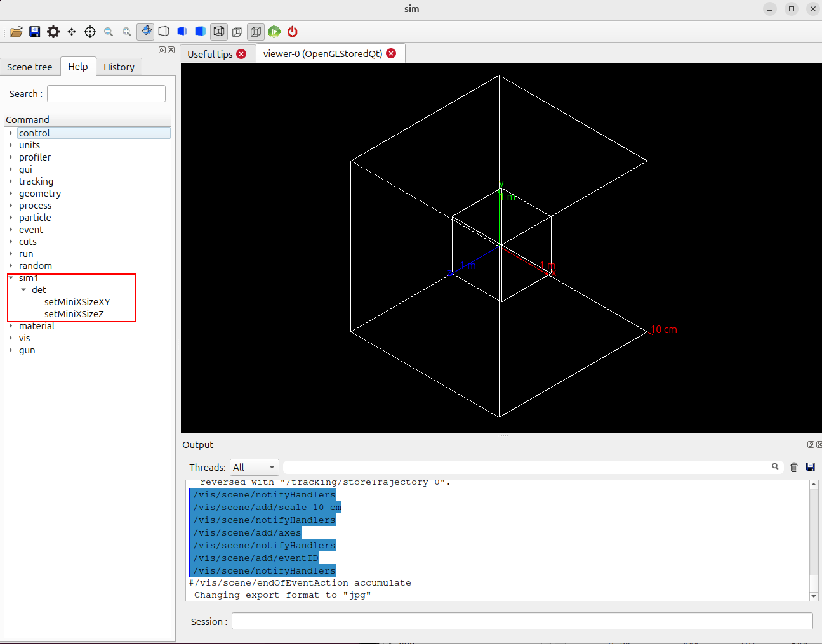Collapse the det subfolder
Image resolution: width=822 pixels, height=644 pixels.
23,290
